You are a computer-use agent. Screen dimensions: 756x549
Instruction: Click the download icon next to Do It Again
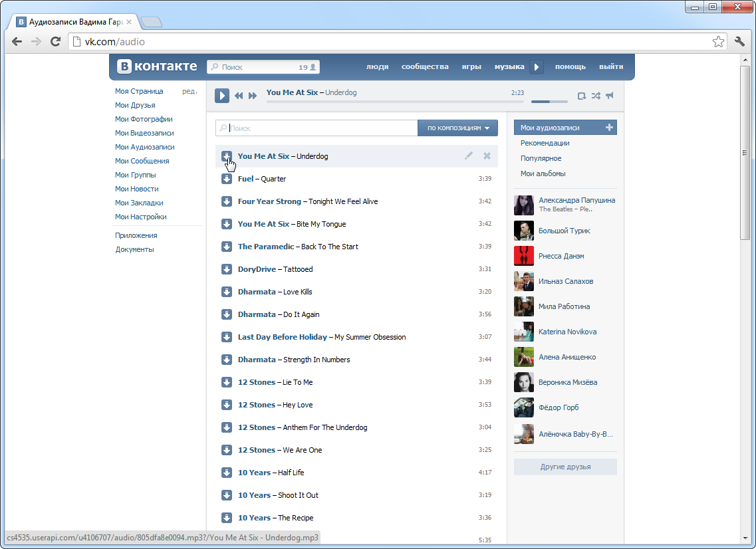pos(227,314)
